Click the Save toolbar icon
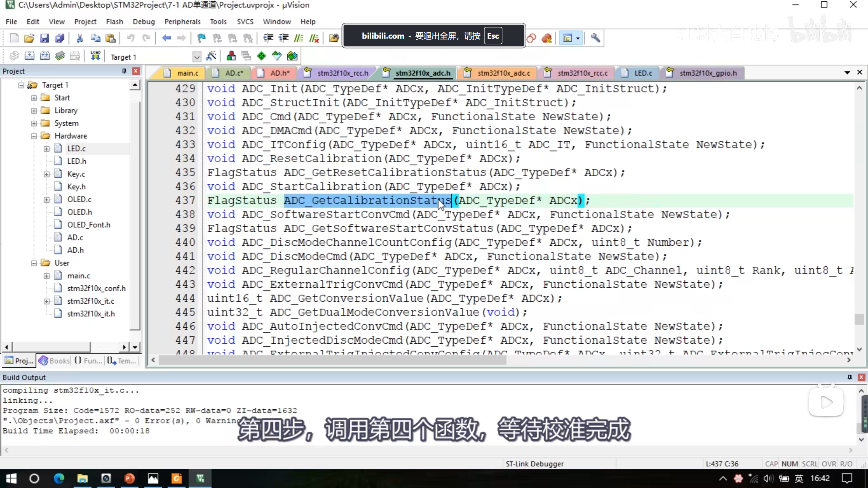This screenshot has width=868, height=488. tap(44, 38)
